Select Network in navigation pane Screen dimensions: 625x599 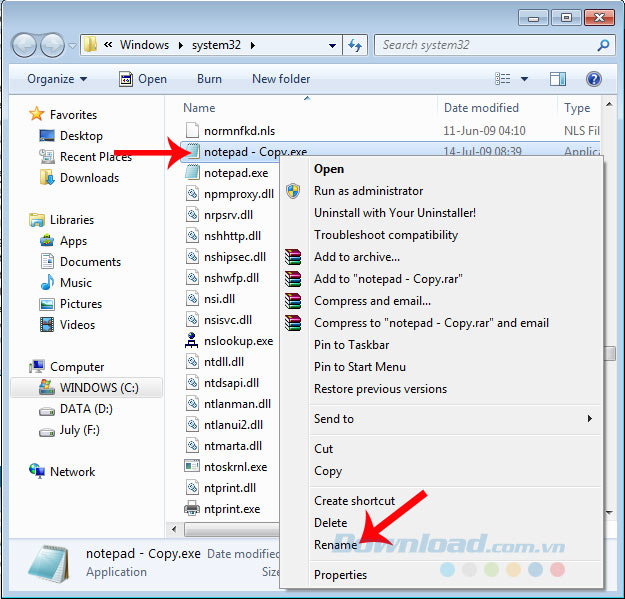tap(62, 471)
